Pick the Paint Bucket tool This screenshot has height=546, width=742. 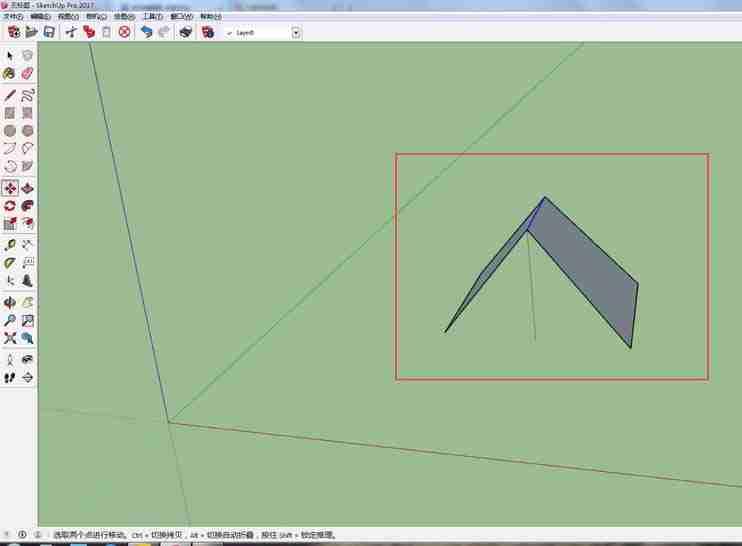(x=10, y=73)
